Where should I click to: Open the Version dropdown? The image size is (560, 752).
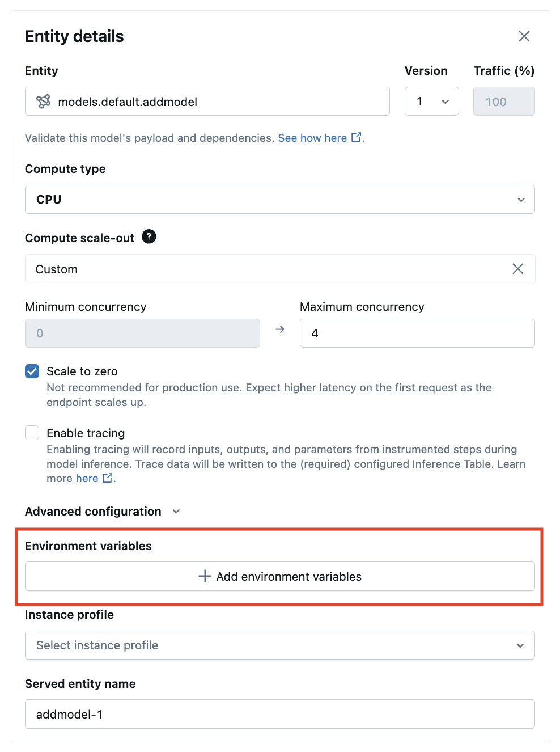(x=431, y=102)
